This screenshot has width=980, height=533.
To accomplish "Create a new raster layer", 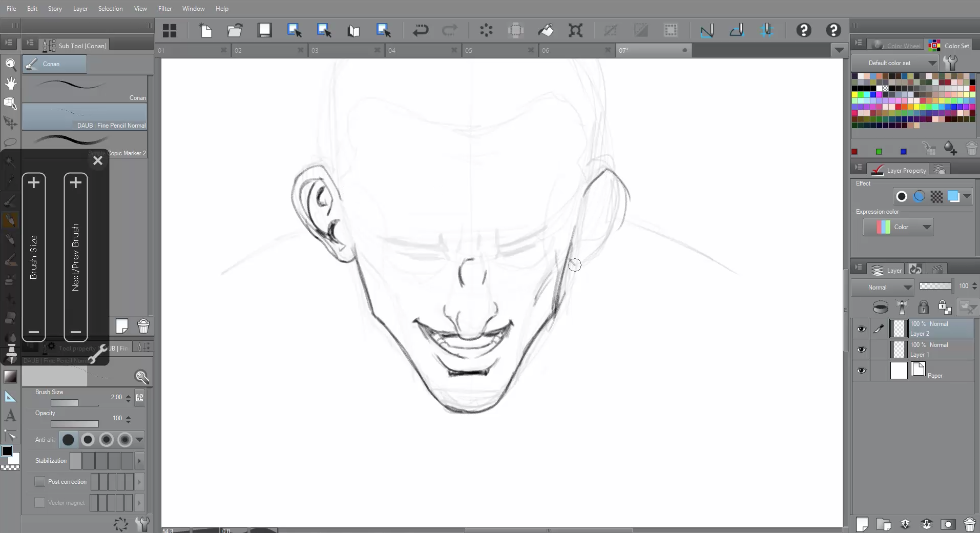I will [862, 524].
